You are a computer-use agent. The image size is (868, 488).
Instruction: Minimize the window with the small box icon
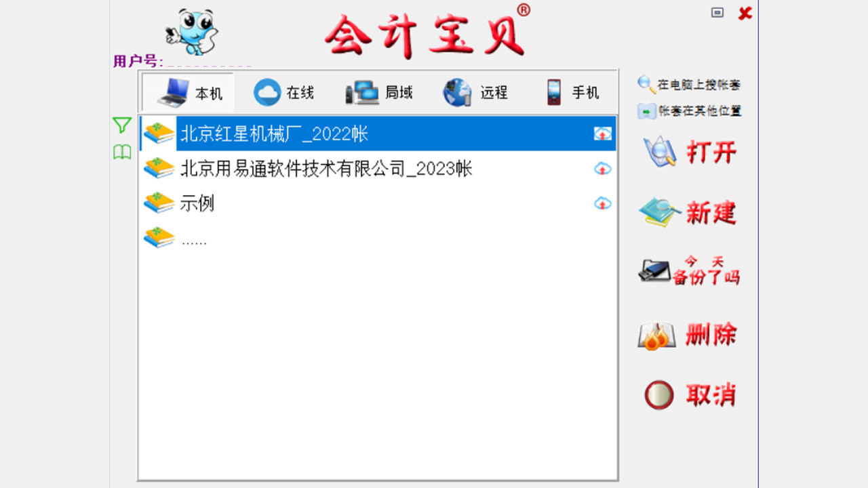pyautogui.click(x=717, y=12)
